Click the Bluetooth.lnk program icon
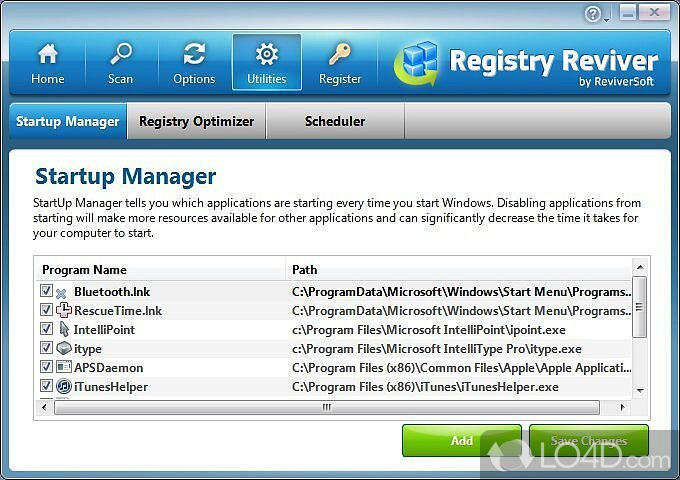This screenshot has height=480, width=680. pyautogui.click(x=62, y=293)
